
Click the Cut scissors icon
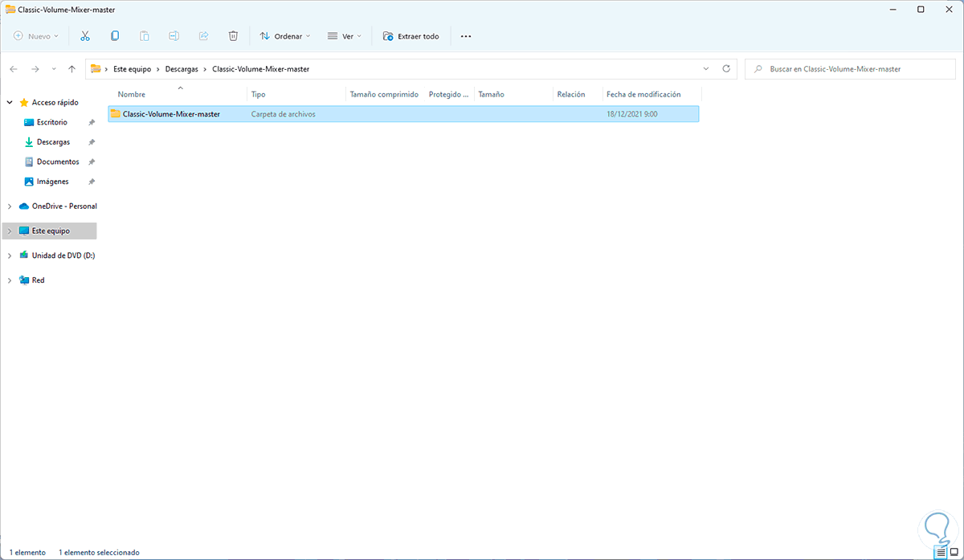coord(85,36)
